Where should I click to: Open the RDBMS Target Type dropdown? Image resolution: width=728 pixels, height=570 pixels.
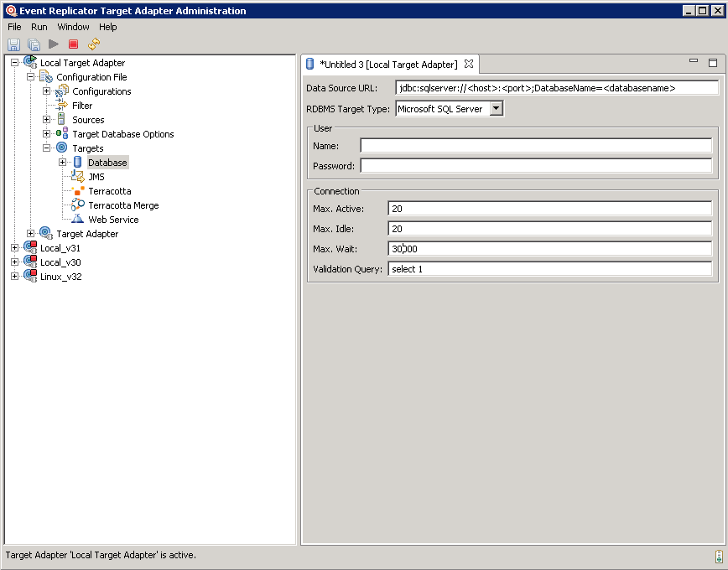496,108
